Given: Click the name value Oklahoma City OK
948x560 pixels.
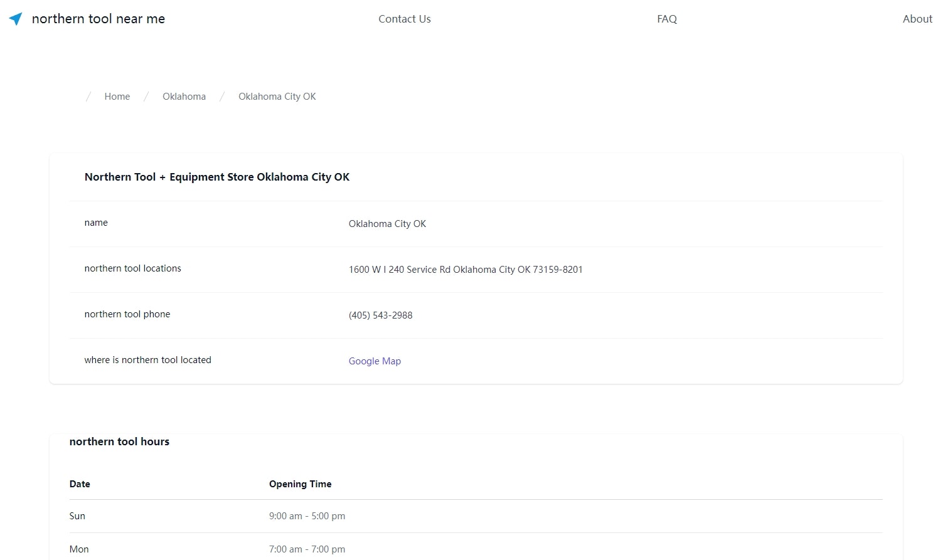Looking at the screenshot, I should [387, 224].
